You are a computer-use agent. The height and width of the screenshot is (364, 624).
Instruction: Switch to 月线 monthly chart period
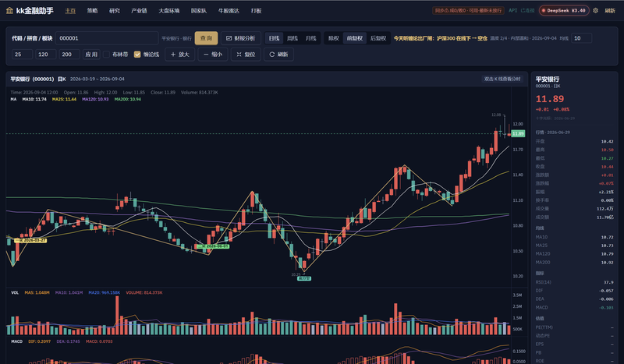pos(310,38)
